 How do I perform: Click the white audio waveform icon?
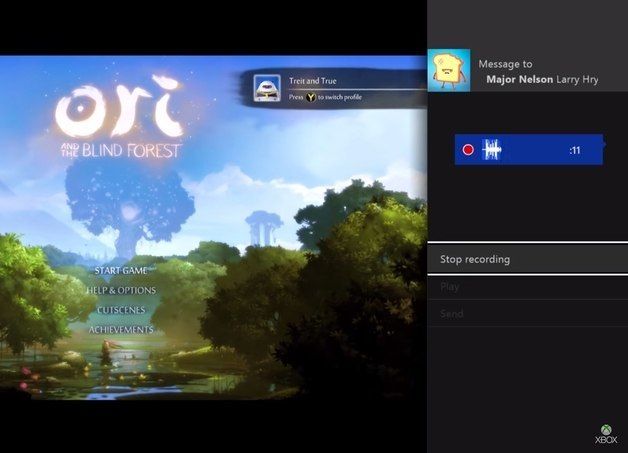(x=492, y=150)
